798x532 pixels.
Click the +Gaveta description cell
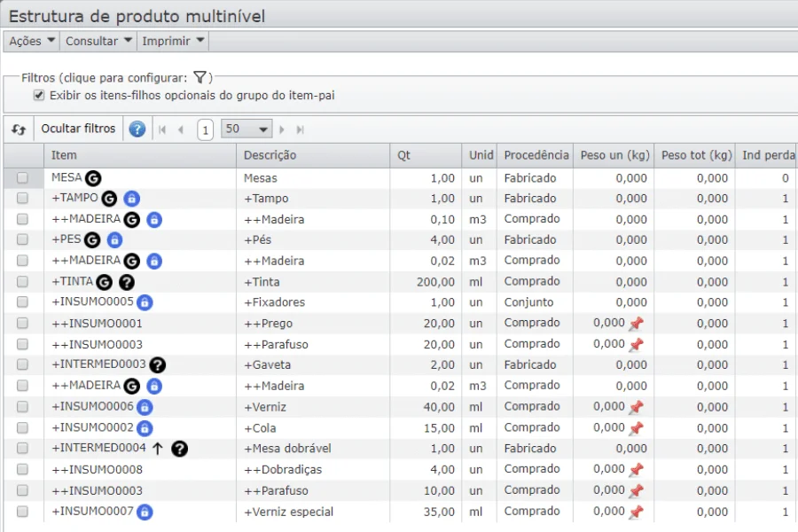coord(313,365)
